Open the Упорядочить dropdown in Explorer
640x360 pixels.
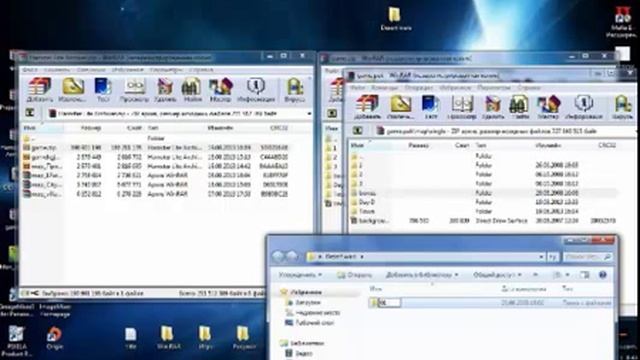(x=300, y=275)
